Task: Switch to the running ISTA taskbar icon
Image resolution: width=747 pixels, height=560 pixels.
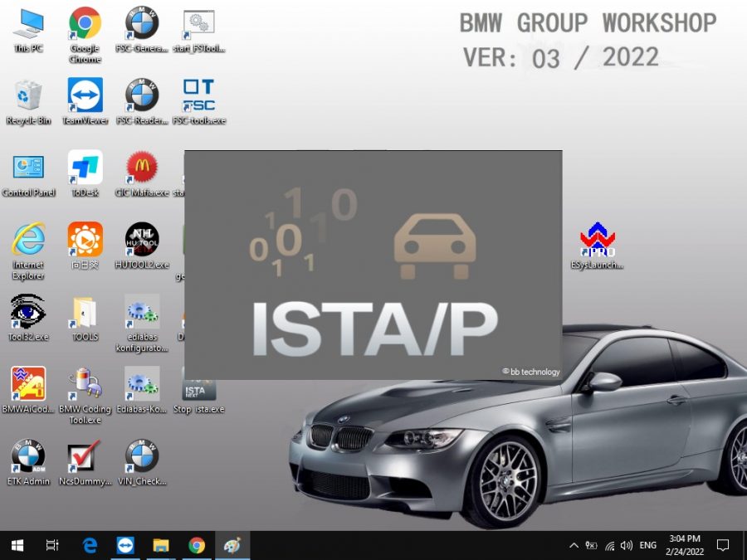Action: 231,545
